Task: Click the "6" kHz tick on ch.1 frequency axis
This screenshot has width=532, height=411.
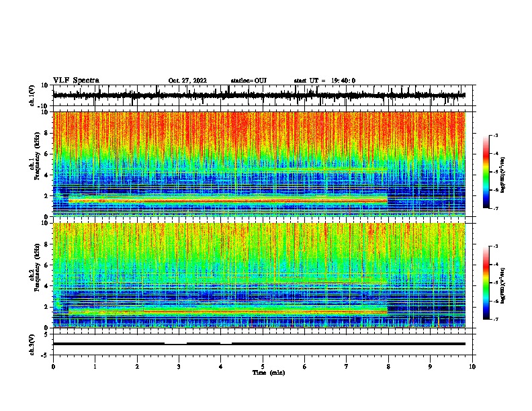Action: (46, 154)
